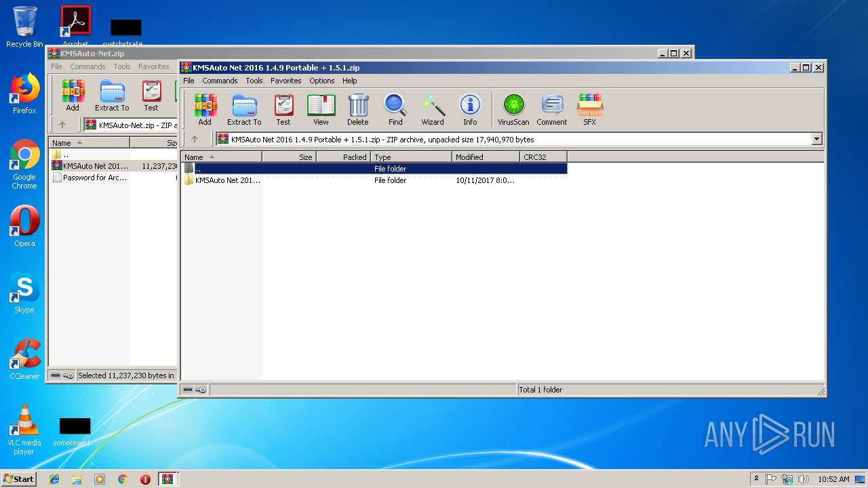Viewport: 868px width, 488px height.
Task: Click the SFX toolbar icon
Action: [590, 110]
